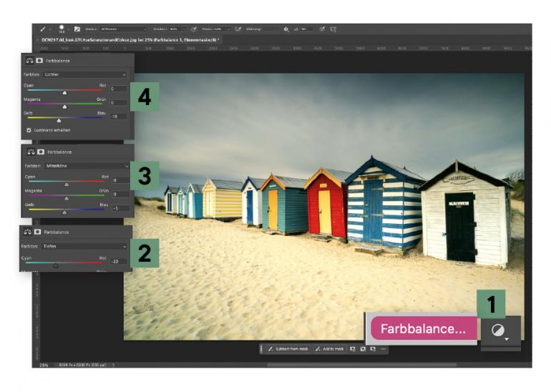This screenshot has width=551, height=392.
Task: Open the new adjustment layer icon
Action: point(499,330)
